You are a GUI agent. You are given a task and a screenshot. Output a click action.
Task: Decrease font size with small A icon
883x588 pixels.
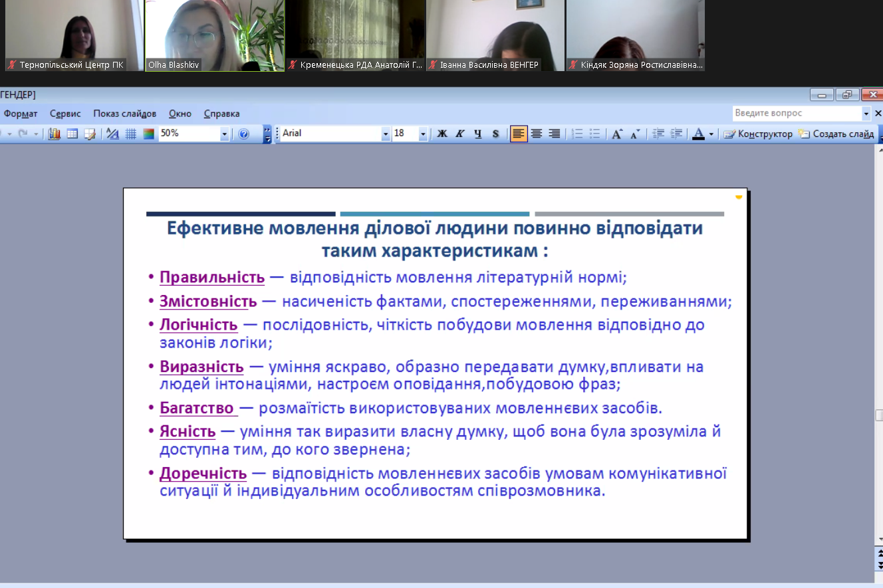pos(635,134)
